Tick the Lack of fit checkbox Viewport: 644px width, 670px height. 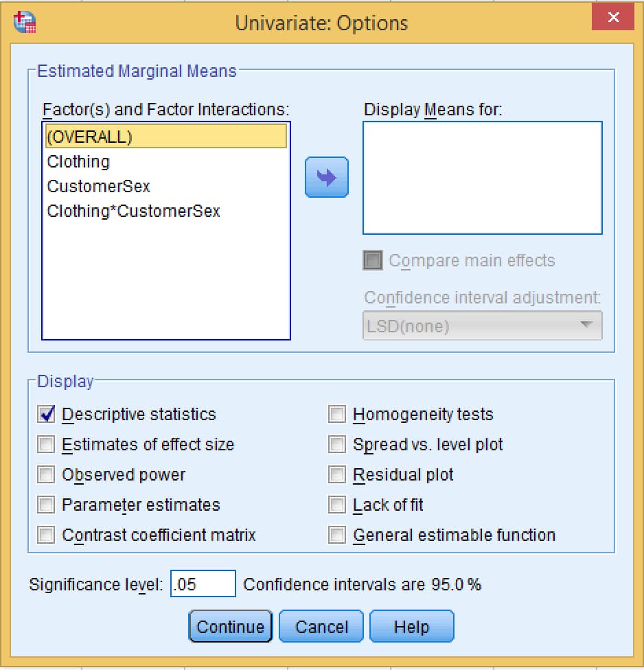336,505
